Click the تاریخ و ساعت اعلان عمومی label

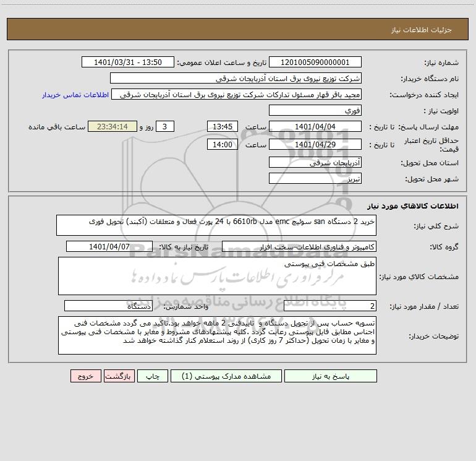pos(221,62)
